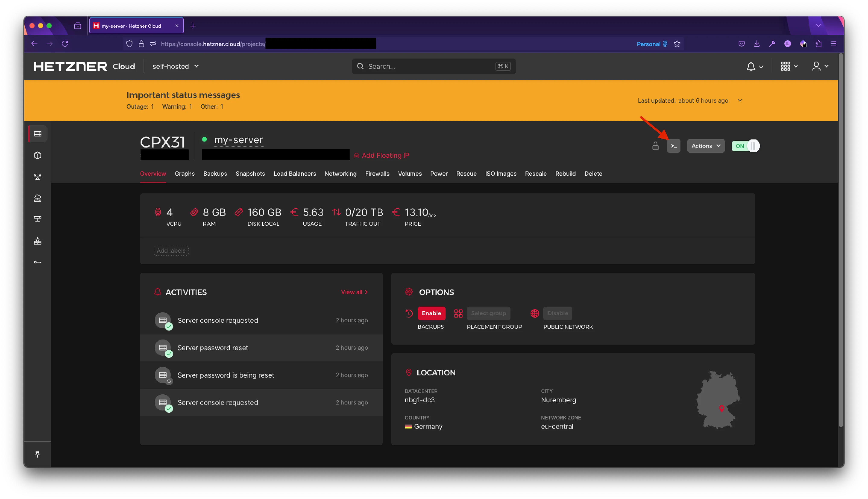This screenshot has width=868, height=499.
Task: Open browser downloads icon
Action: 757,44
